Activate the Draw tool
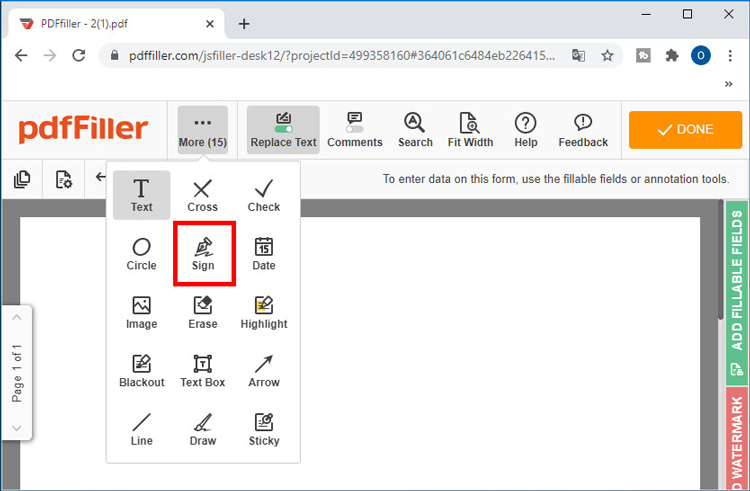Image resolution: width=750 pixels, height=491 pixels. pos(202,429)
